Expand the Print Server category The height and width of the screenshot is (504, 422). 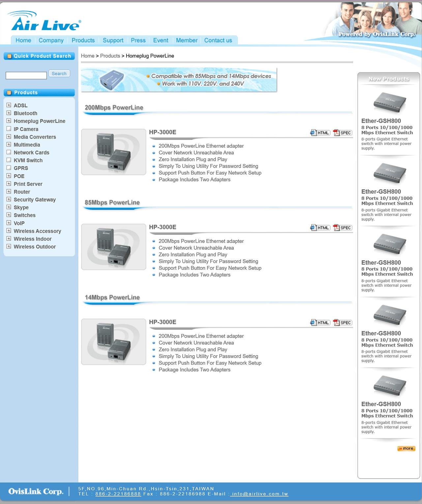click(9, 184)
